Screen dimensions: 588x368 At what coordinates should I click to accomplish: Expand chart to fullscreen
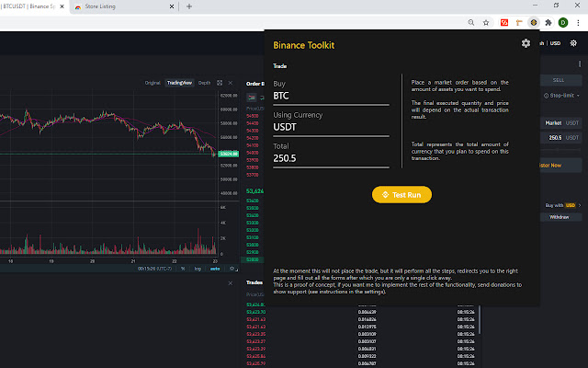(220, 83)
